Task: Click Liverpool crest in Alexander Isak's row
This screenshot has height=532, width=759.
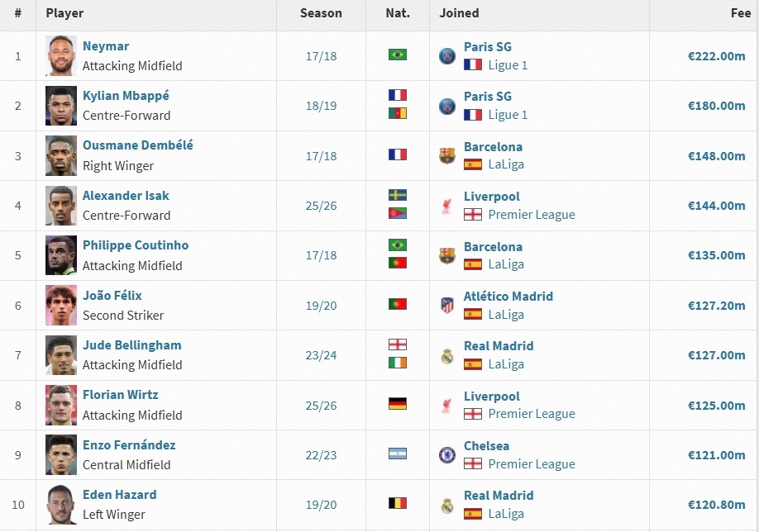Action: (446, 206)
